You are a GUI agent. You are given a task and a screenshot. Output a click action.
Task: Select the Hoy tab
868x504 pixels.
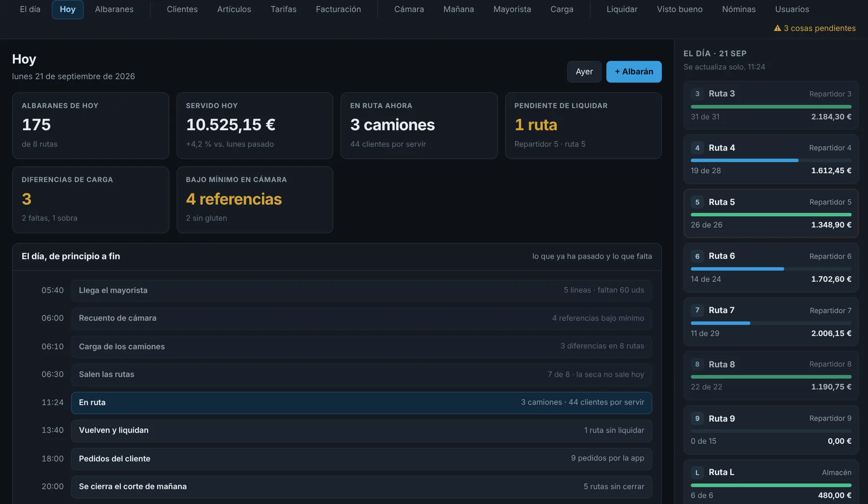click(68, 9)
